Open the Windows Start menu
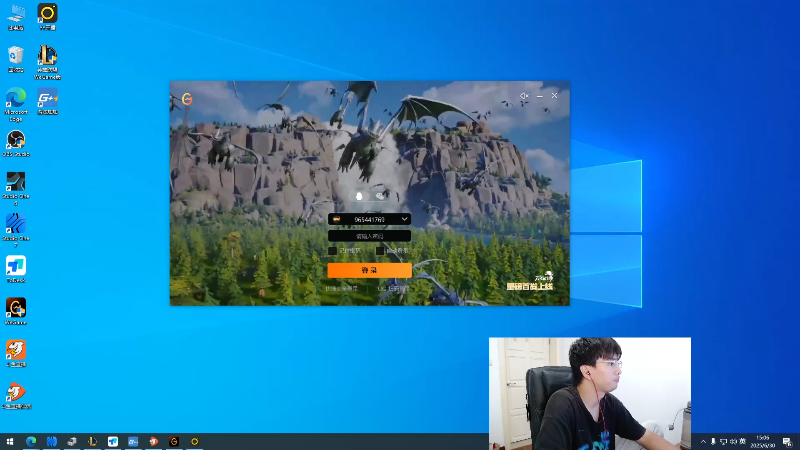800x450 pixels. (10, 441)
